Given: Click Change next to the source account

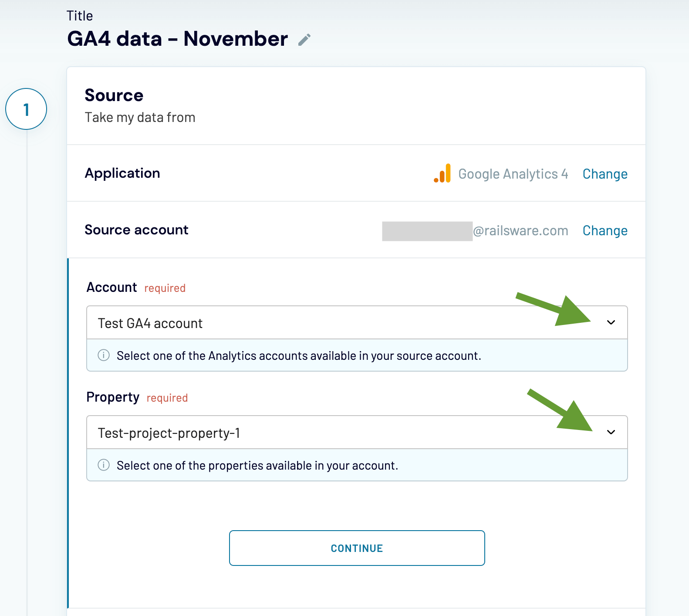Looking at the screenshot, I should tap(605, 230).
